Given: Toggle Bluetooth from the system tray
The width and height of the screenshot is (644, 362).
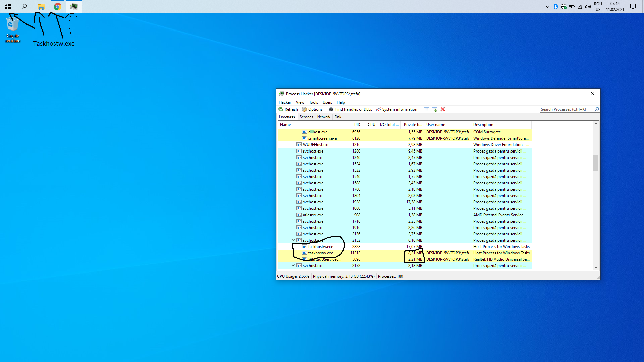Looking at the screenshot, I should pos(555,6).
